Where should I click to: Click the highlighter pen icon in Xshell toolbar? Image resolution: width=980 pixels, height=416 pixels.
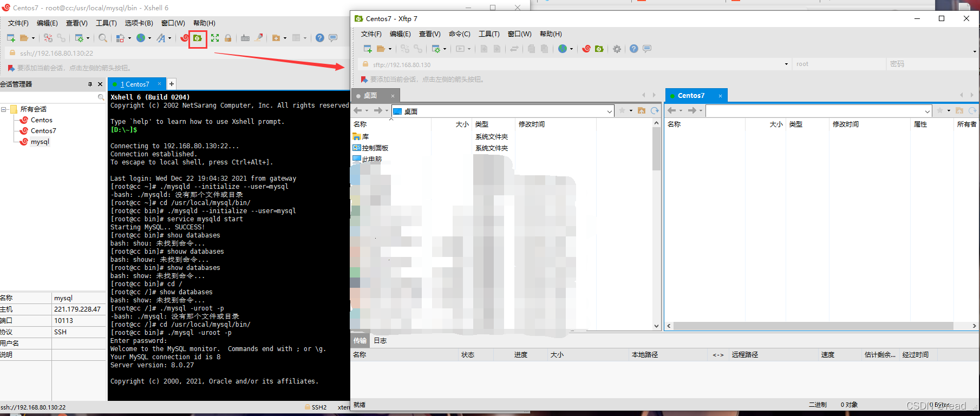tap(259, 37)
